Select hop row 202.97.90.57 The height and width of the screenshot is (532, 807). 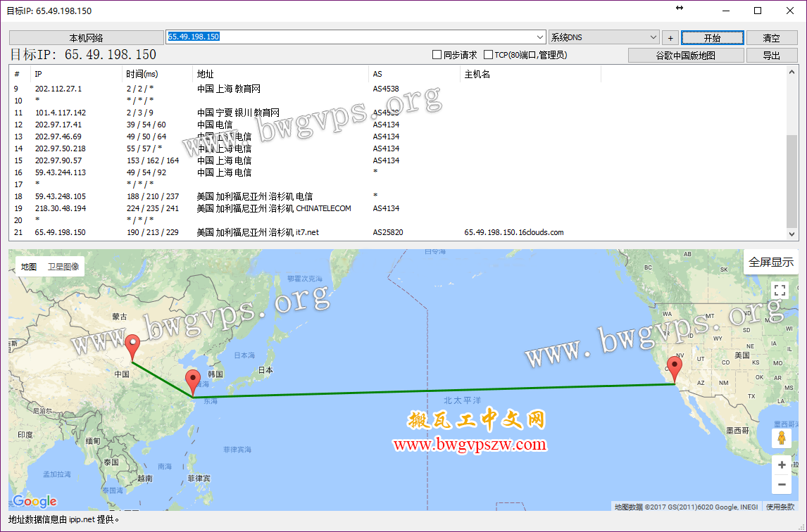397,160
